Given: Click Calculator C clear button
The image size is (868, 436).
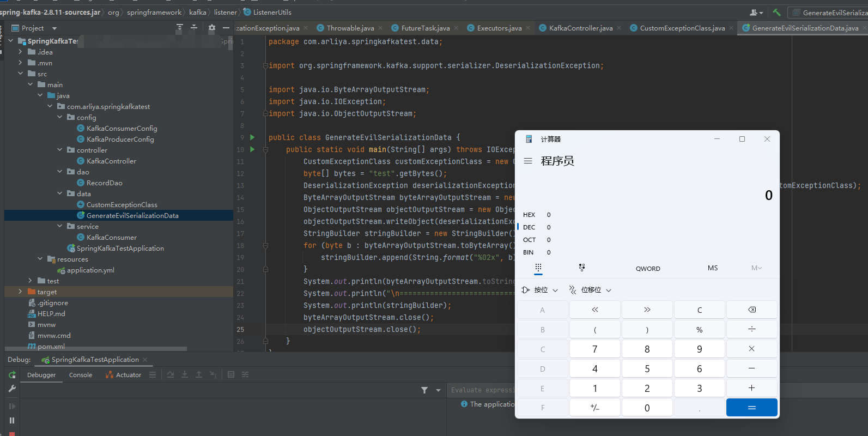Looking at the screenshot, I should (700, 310).
